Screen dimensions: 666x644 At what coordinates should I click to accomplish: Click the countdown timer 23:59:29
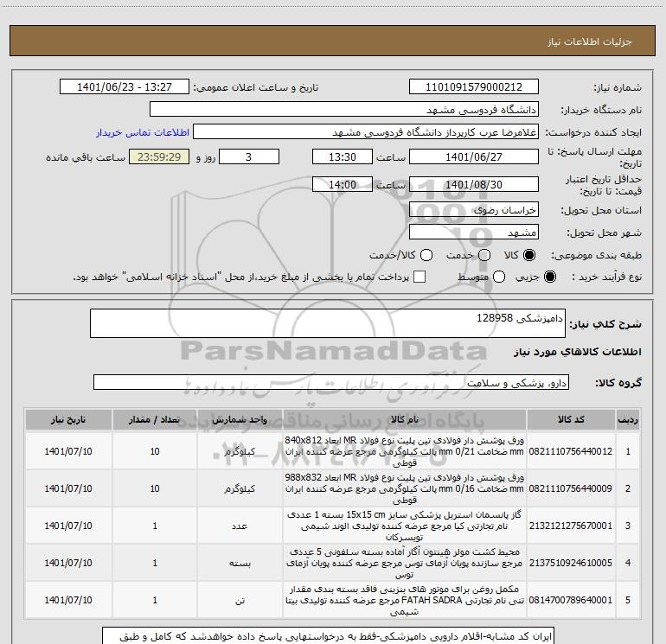coord(159,157)
